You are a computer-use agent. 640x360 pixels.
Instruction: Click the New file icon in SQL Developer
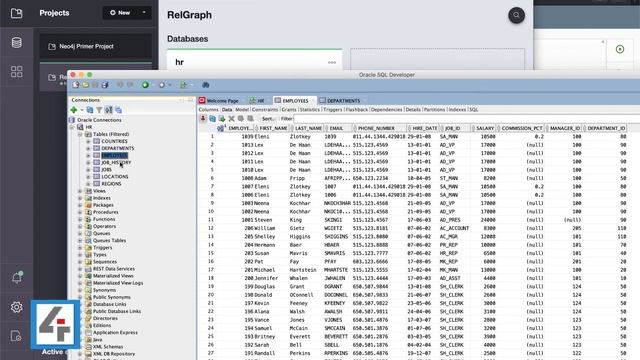point(76,85)
